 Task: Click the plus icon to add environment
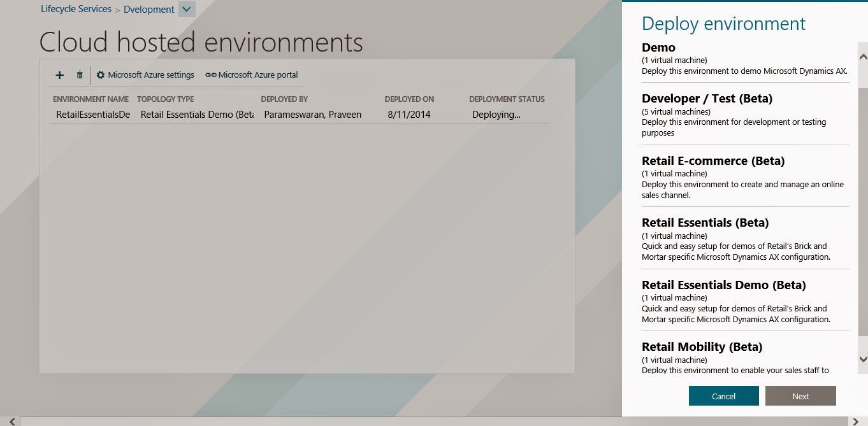tap(59, 75)
